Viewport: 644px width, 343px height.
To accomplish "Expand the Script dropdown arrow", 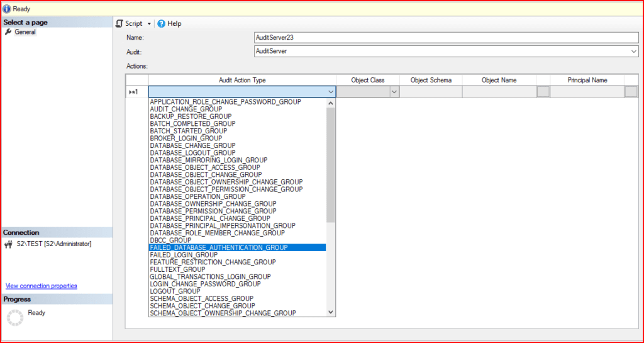I will click(149, 24).
